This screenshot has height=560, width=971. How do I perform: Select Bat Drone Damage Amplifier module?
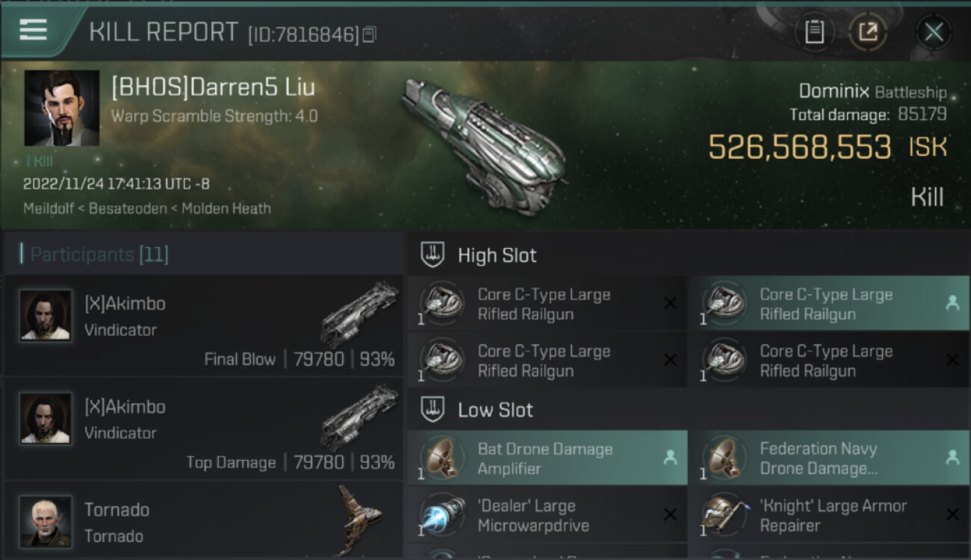click(x=547, y=458)
